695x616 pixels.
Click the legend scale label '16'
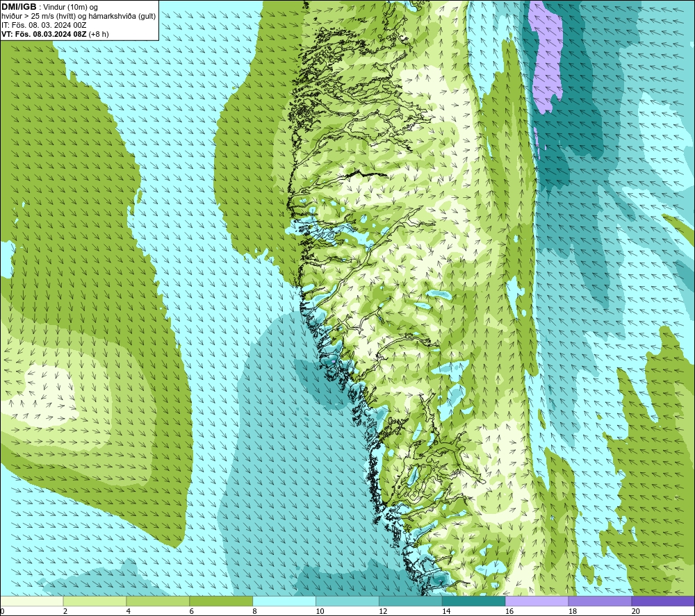tap(509, 611)
